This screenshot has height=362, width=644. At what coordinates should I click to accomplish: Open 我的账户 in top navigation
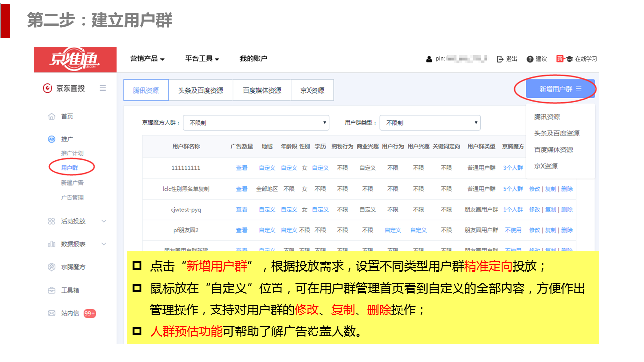point(254,59)
